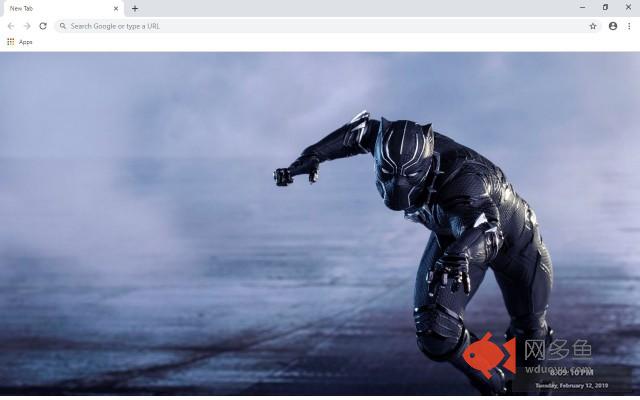Minimize the browser window
The image size is (640, 400).
(x=582, y=7)
